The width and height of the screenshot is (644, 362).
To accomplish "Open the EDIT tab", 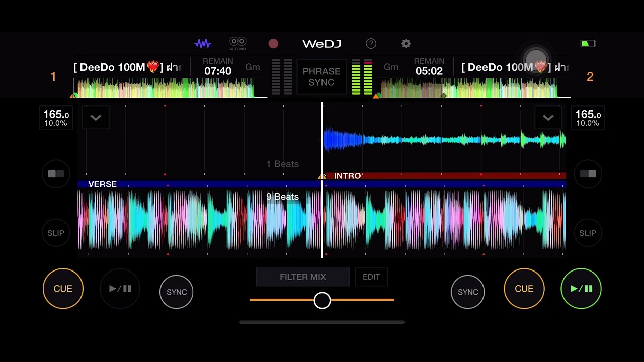I will click(x=371, y=277).
